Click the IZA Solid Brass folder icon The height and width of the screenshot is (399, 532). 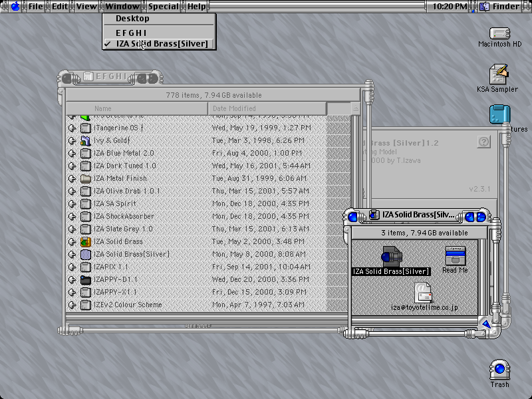click(86, 241)
